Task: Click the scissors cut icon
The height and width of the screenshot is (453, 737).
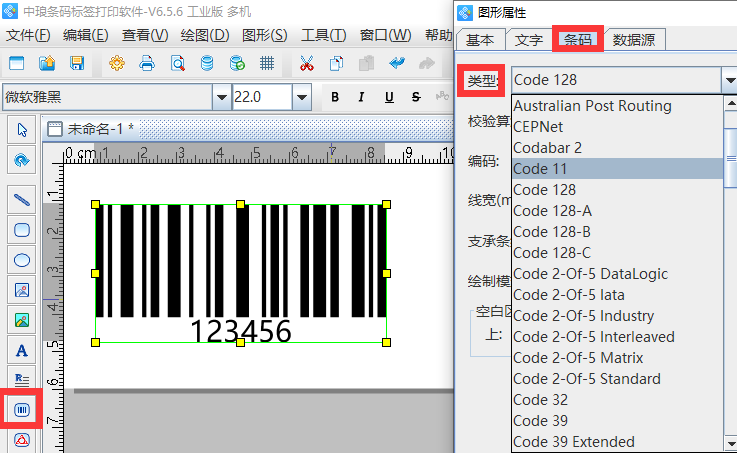Action: point(306,64)
